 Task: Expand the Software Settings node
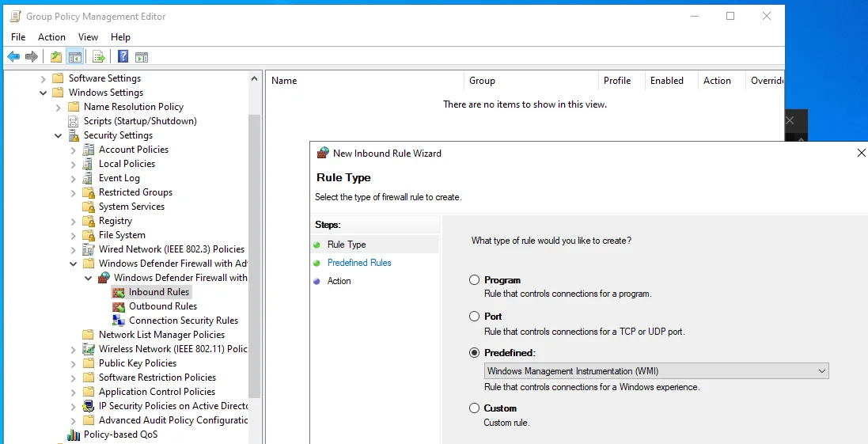[44, 78]
